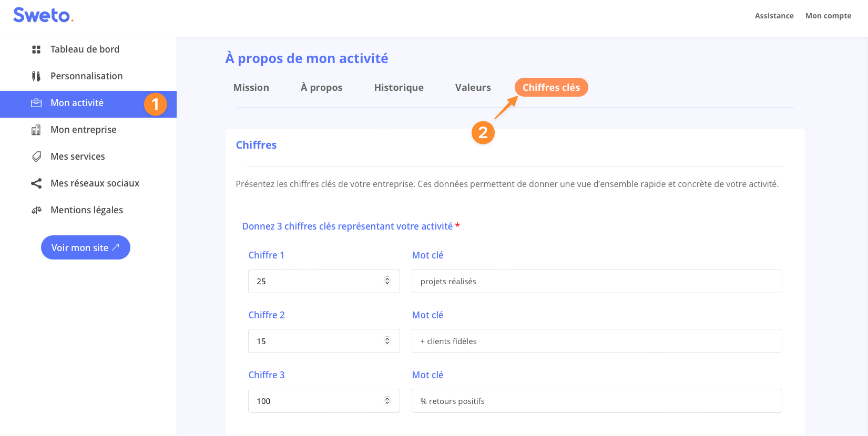Click the Mon entreprise building icon
The width and height of the screenshot is (868, 436).
36,130
